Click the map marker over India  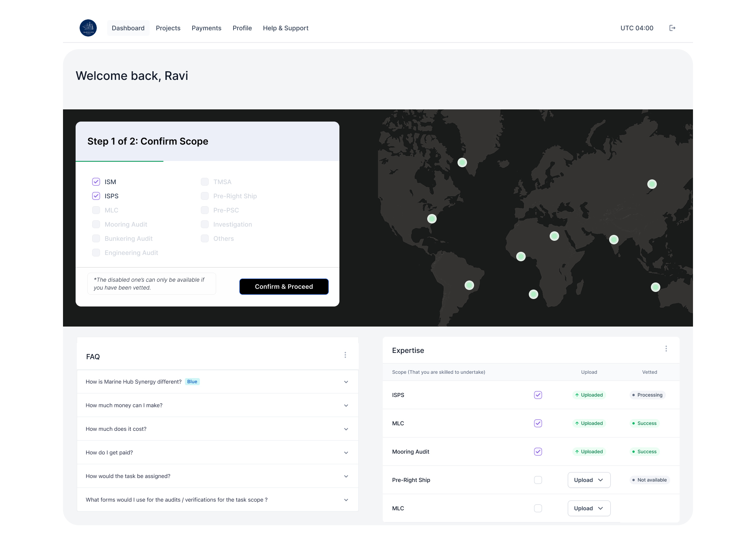click(x=614, y=239)
